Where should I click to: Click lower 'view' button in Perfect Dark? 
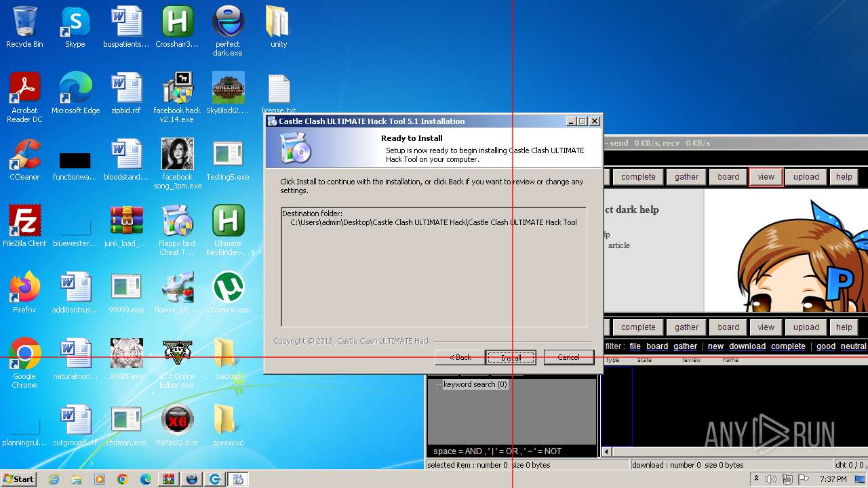pos(766,327)
